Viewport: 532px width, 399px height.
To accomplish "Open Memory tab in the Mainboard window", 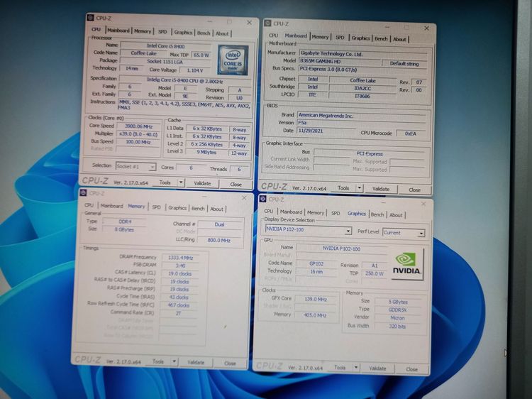I will [x=321, y=37].
